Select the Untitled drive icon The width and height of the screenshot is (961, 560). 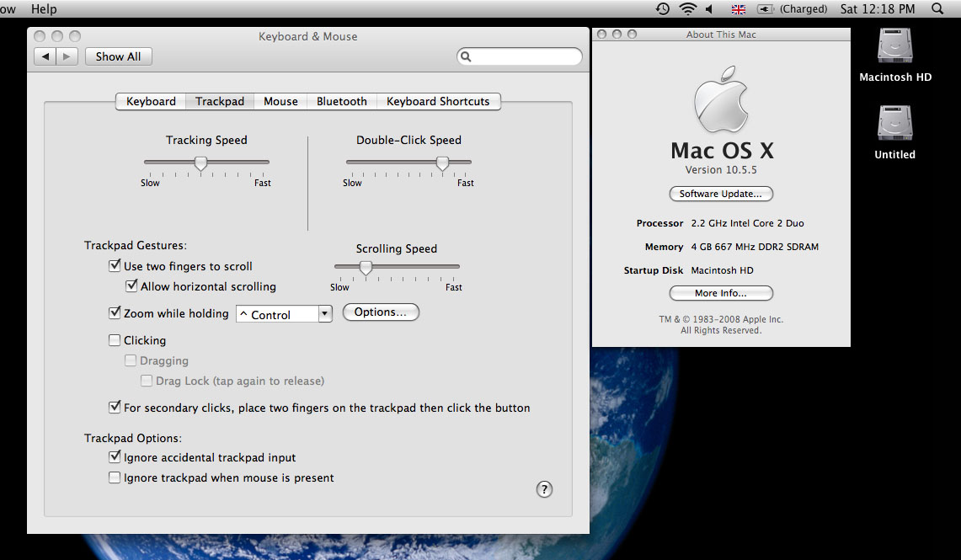pos(894,123)
